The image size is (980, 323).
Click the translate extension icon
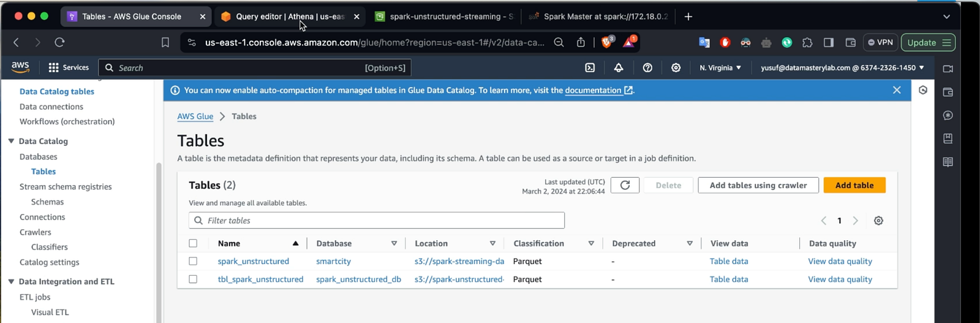click(x=704, y=42)
